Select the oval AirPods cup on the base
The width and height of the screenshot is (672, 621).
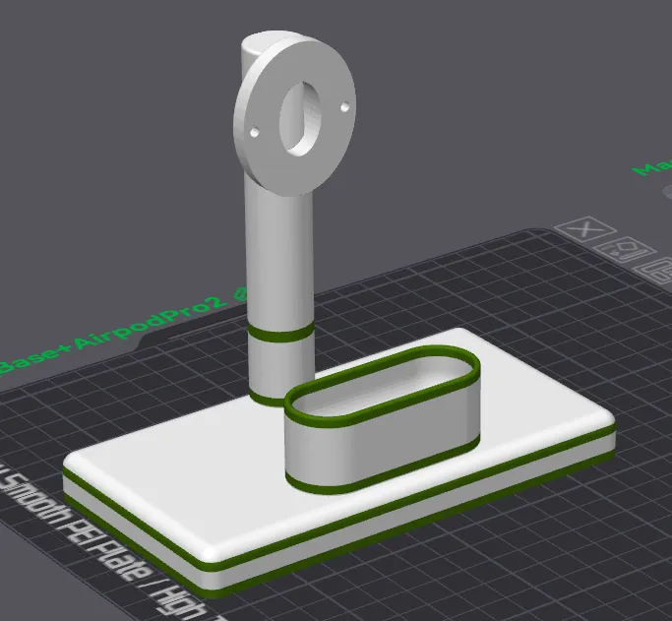383,419
